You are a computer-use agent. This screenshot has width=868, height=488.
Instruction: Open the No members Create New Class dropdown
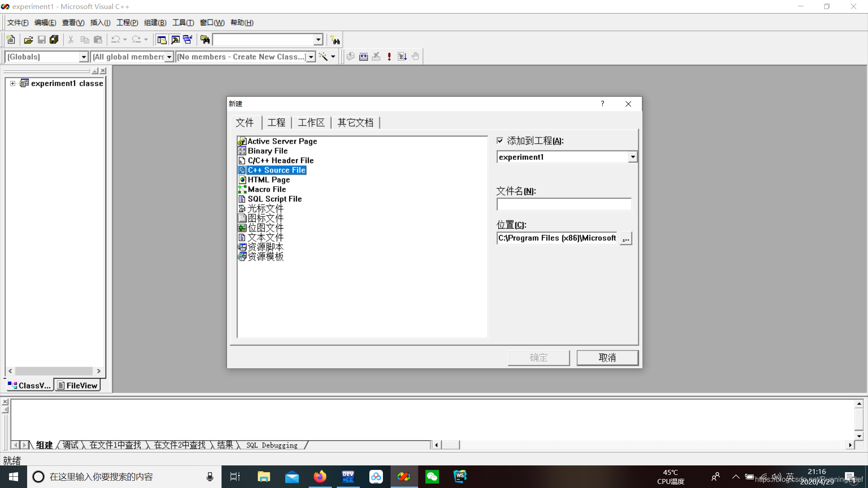click(x=311, y=57)
